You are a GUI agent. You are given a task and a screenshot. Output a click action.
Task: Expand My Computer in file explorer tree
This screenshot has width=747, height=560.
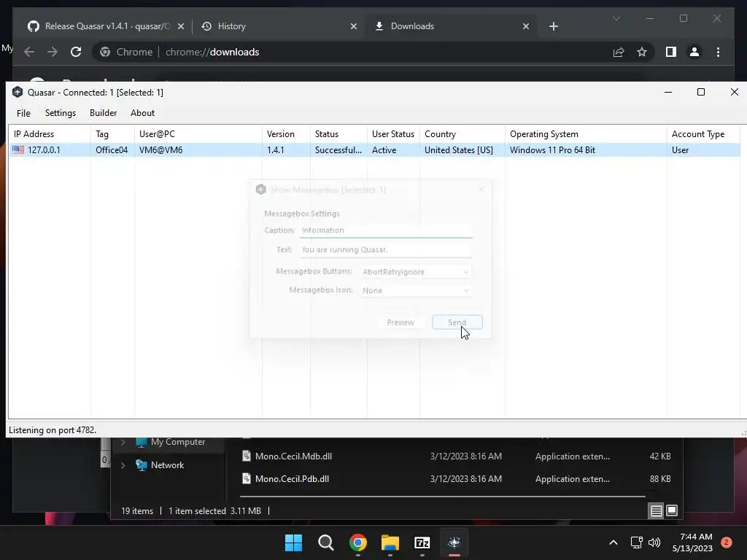point(123,442)
